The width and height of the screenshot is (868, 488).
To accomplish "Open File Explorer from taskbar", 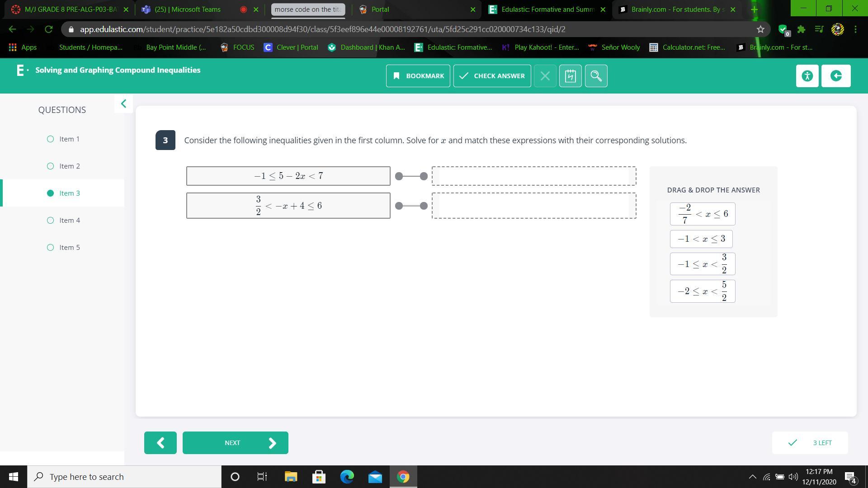I will [x=291, y=477].
